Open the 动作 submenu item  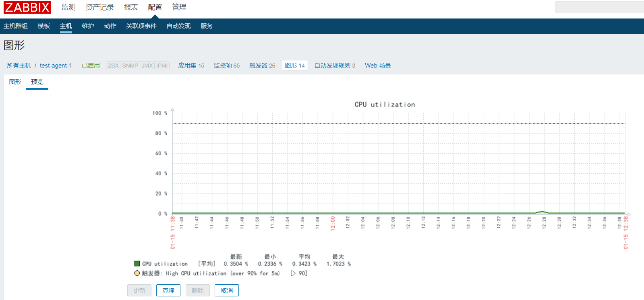pos(110,26)
